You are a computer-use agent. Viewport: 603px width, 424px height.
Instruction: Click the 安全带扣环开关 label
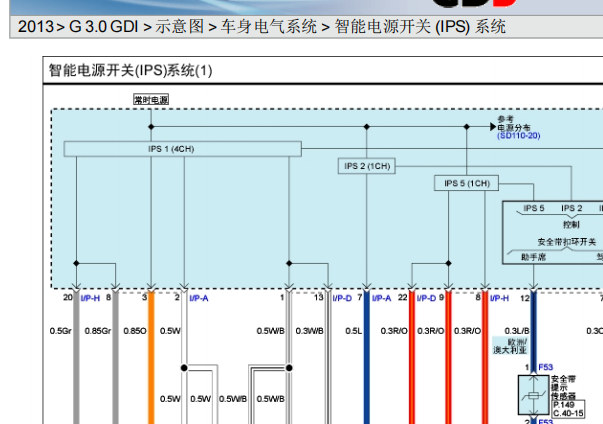point(566,242)
